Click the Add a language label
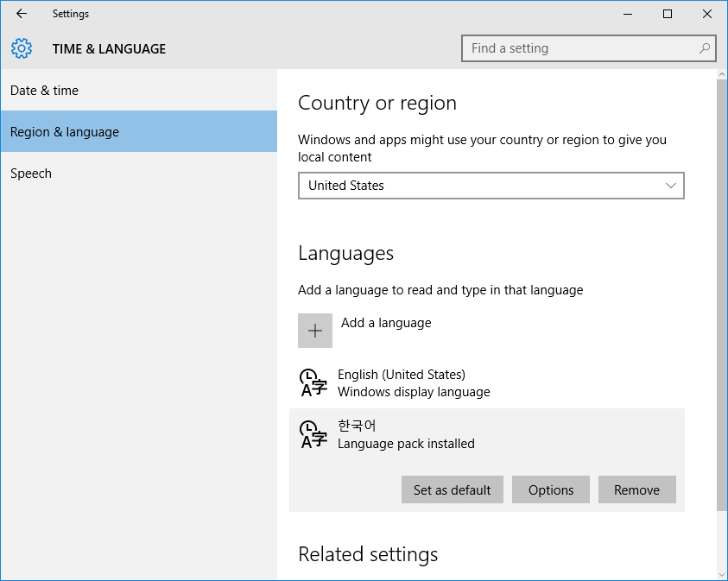The height and width of the screenshot is (581, 728). 386,323
